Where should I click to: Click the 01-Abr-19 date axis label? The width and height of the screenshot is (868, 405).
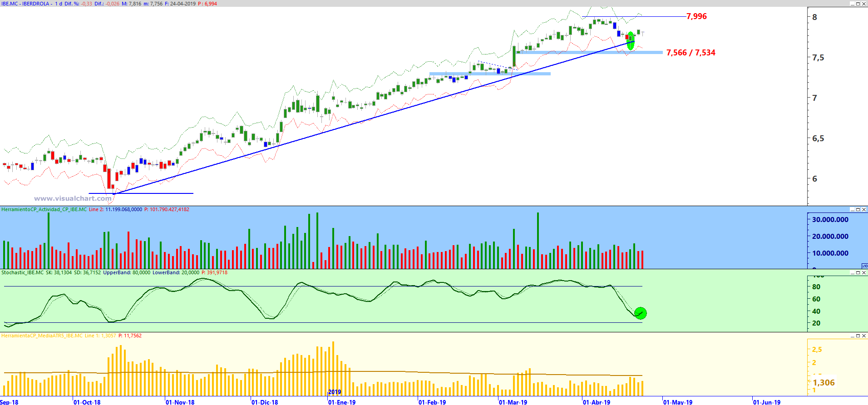(x=597, y=402)
